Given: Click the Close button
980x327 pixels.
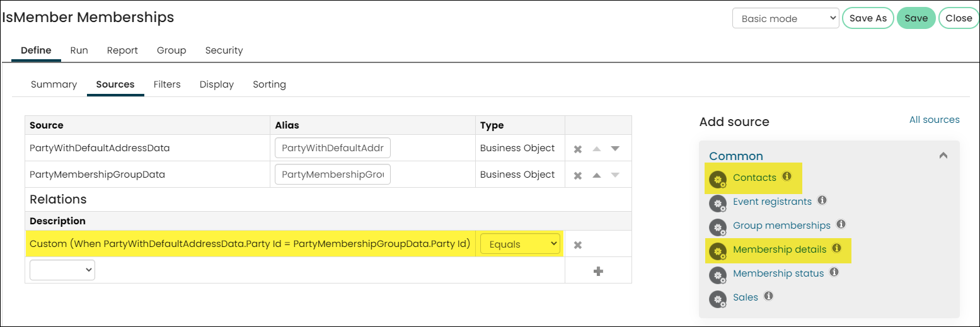Looking at the screenshot, I should pos(959,18).
